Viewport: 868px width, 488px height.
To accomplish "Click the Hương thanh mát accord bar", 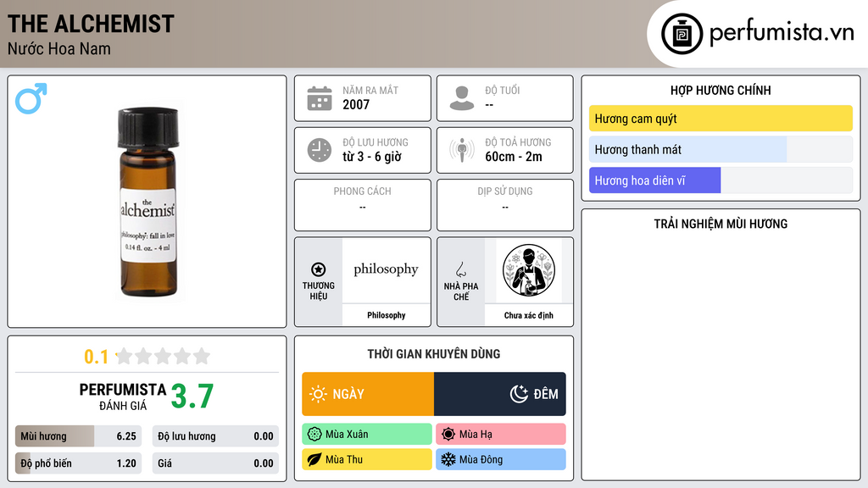I will tap(721, 149).
